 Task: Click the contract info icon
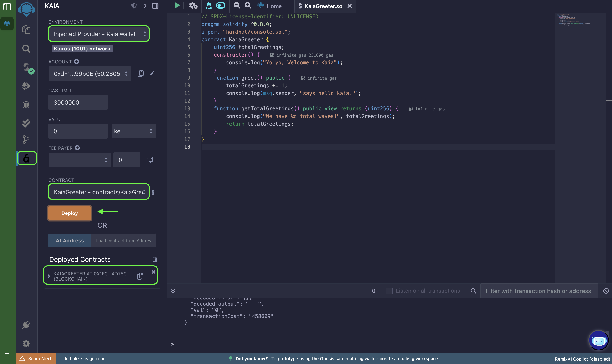coord(153,192)
